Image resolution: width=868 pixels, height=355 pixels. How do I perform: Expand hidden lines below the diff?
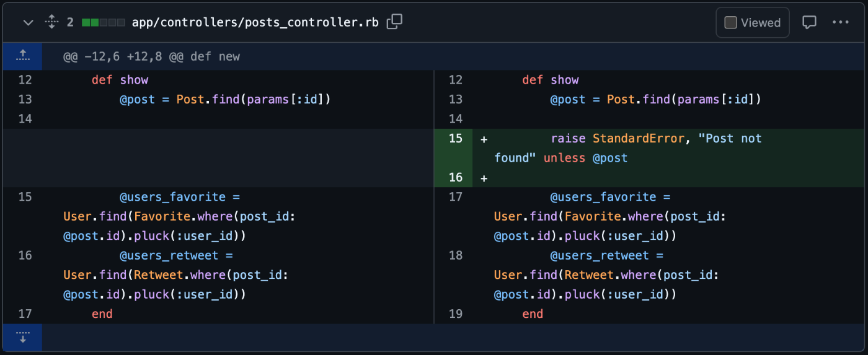coord(22,338)
